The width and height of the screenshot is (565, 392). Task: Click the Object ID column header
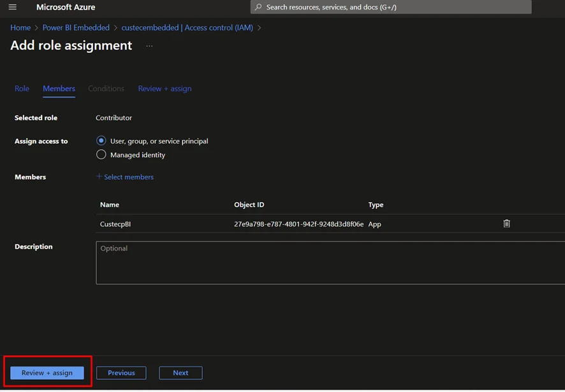click(249, 205)
